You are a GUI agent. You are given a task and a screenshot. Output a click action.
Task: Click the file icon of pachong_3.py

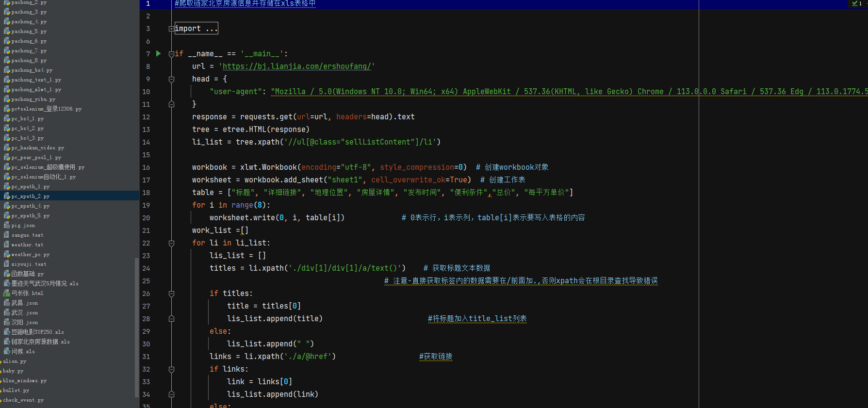pos(7,12)
